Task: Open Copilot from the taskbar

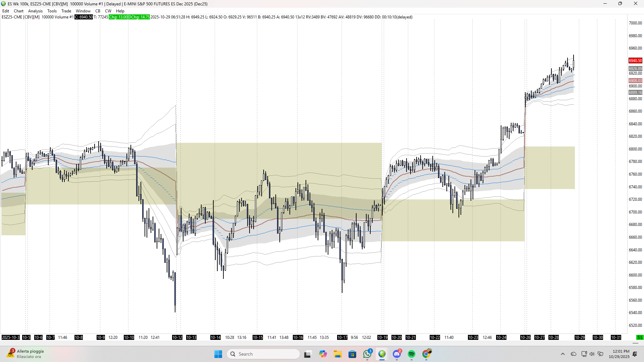Action: click(x=323, y=354)
